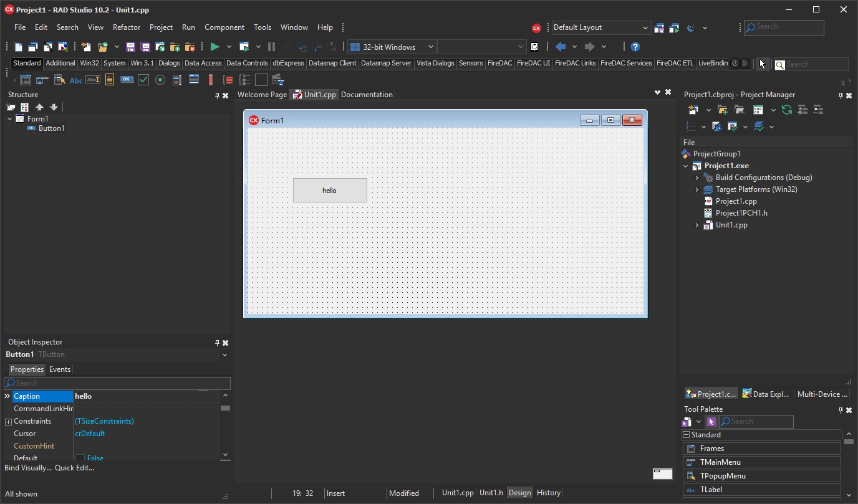Open the Button1 TButton selector dropdown
The width and height of the screenshot is (858, 504).
(224, 355)
